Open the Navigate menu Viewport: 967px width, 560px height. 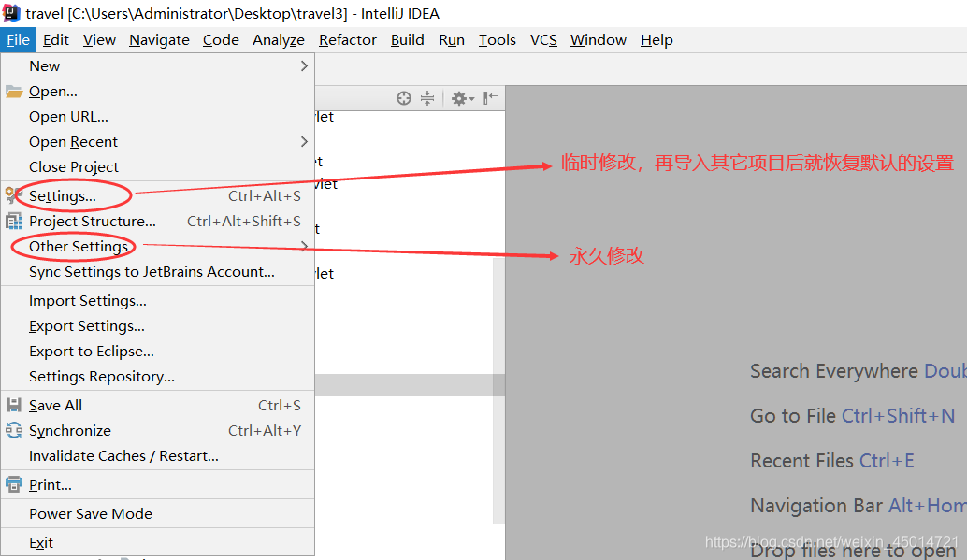(x=159, y=40)
